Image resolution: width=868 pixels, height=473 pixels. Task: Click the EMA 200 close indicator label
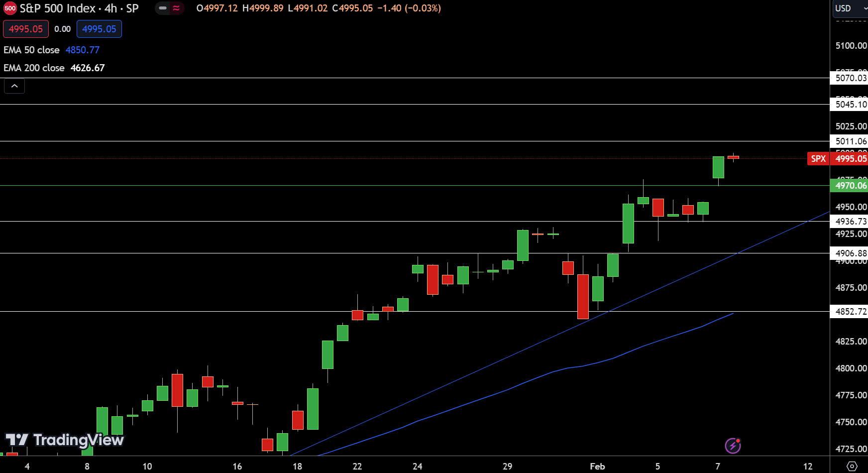pos(34,68)
